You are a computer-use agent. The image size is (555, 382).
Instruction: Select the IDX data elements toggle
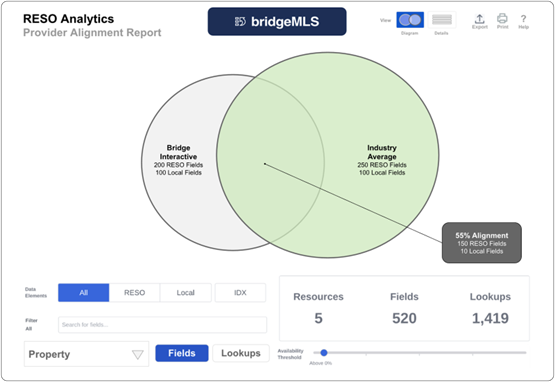[240, 293]
